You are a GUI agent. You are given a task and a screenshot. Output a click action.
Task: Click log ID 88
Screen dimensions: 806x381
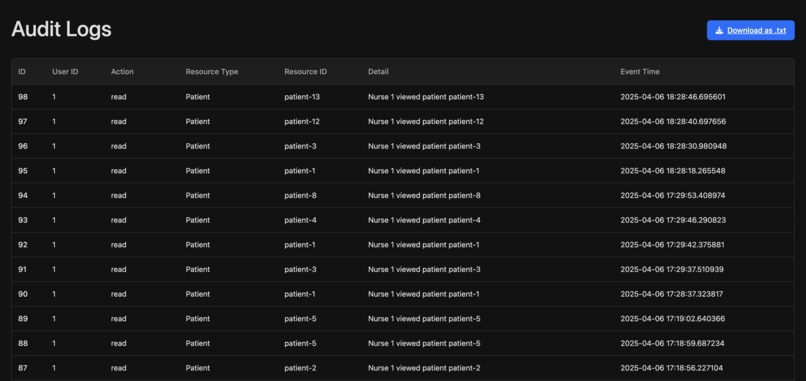pyautogui.click(x=23, y=343)
